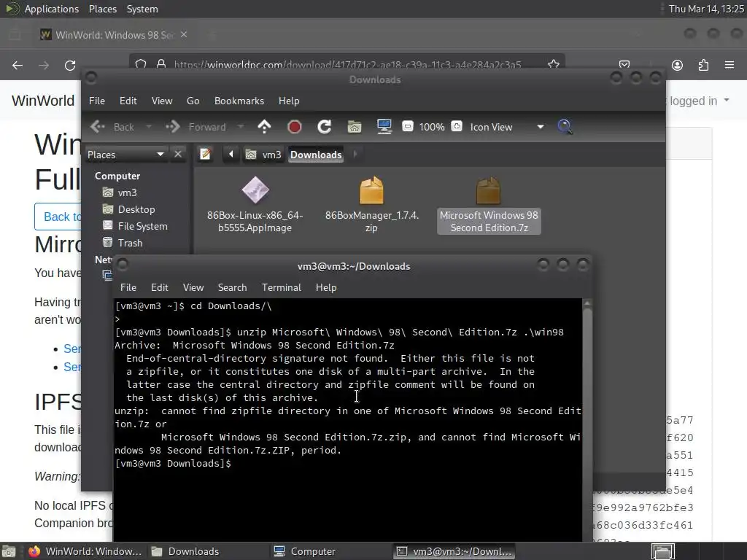747x560 pixels.
Task: Click Back to button on WinWorld page
Action: coord(58,217)
